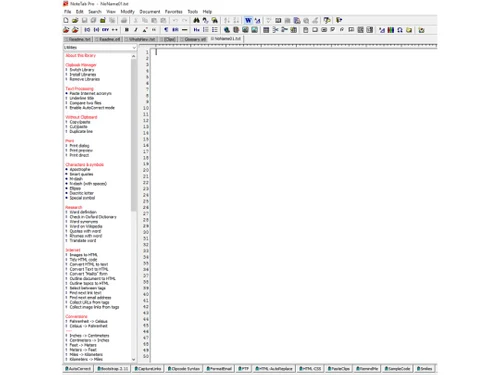Open the Utilities library dropdown
This screenshot has width=500, height=375.
pos(100,47)
